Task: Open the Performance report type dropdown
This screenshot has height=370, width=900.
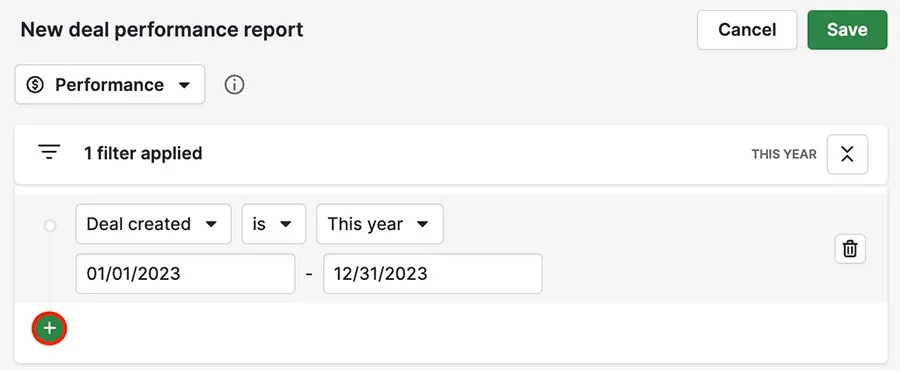Action: coord(110,85)
